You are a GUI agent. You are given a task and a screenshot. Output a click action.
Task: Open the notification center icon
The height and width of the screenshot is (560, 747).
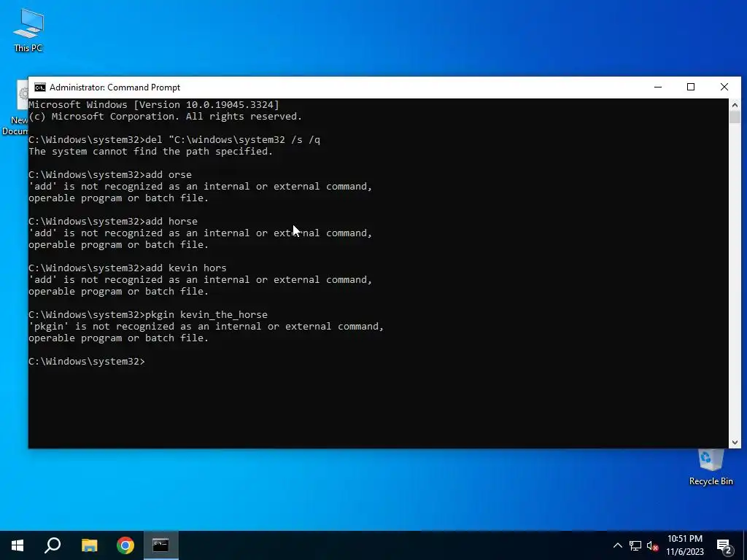click(x=724, y=545)
